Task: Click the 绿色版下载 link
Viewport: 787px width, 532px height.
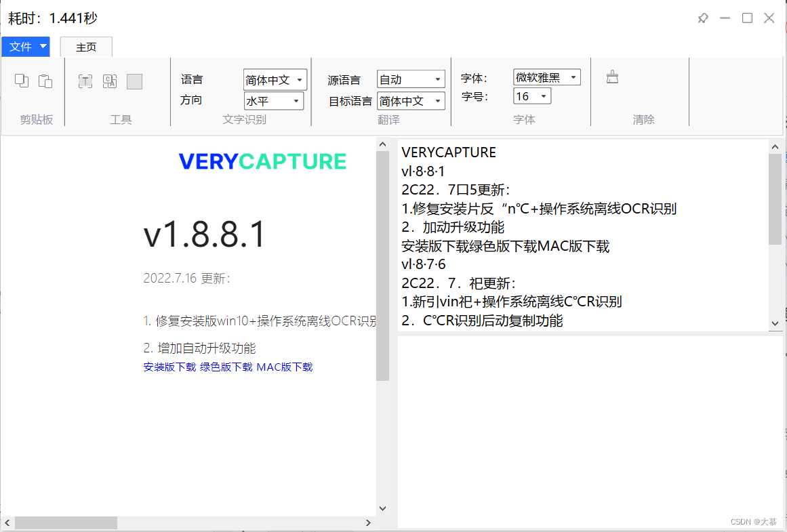Action: (226, 367)
